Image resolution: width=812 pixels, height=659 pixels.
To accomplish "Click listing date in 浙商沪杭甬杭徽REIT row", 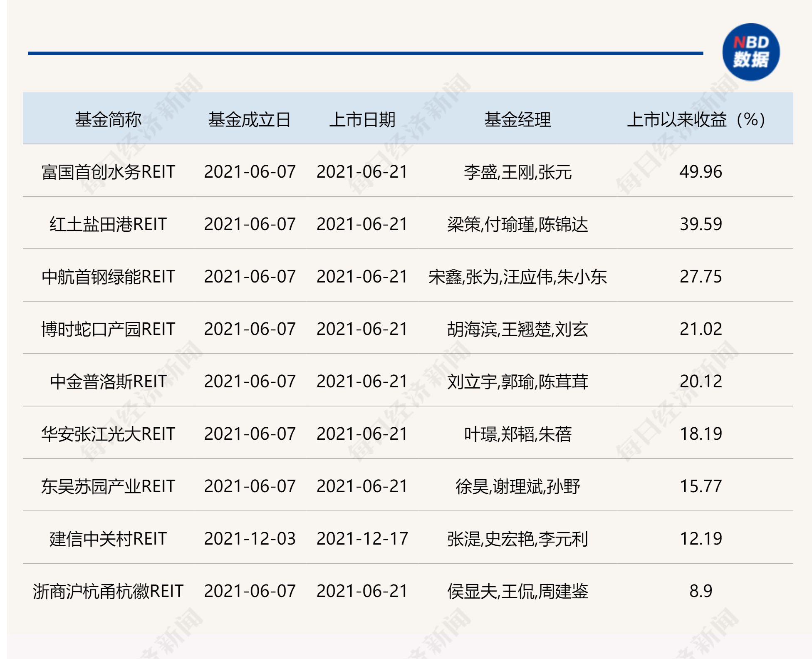I will 362,591.
